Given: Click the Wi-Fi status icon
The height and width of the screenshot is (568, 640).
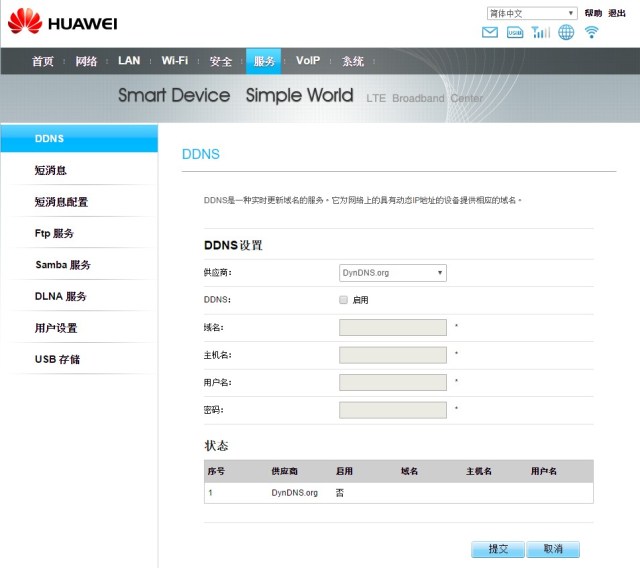Looking at the screenshot, I should [x=592, y=33].
